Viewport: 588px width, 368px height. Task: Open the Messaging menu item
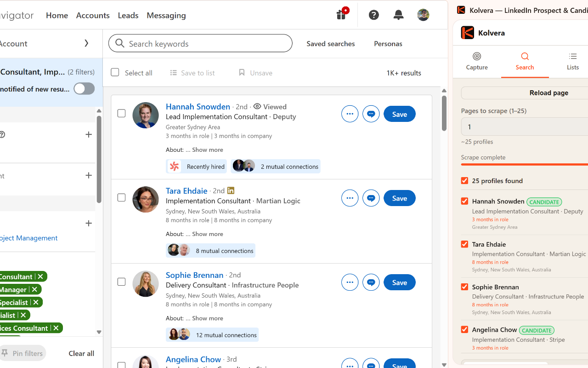[166, 15]
